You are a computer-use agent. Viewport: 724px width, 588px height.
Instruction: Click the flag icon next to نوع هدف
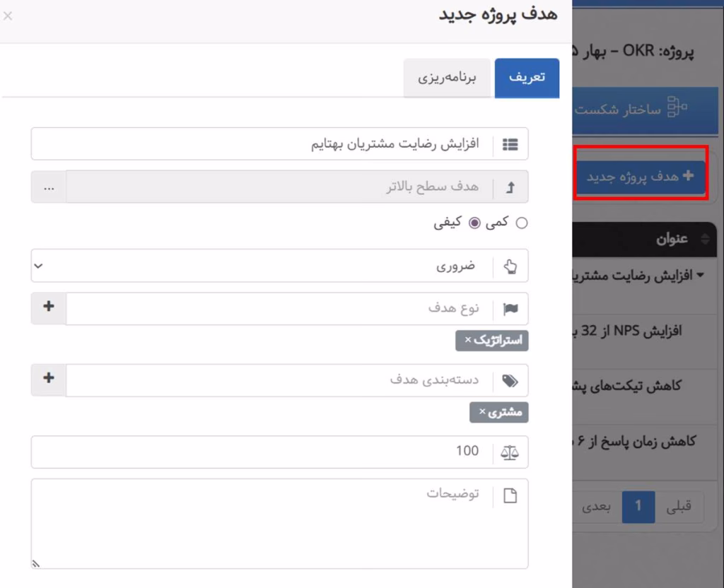pyautogui.click(x=510, y=308)
